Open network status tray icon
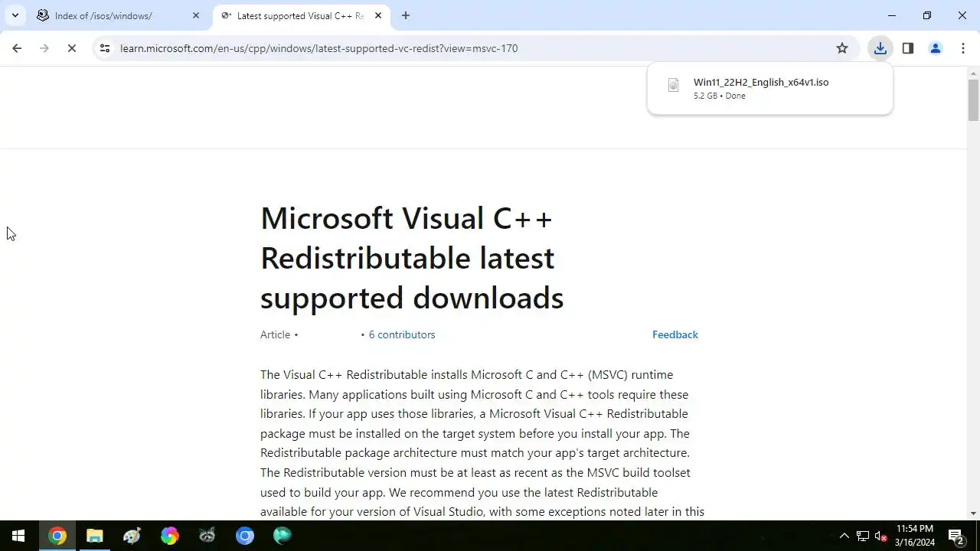 coord(863,536)
